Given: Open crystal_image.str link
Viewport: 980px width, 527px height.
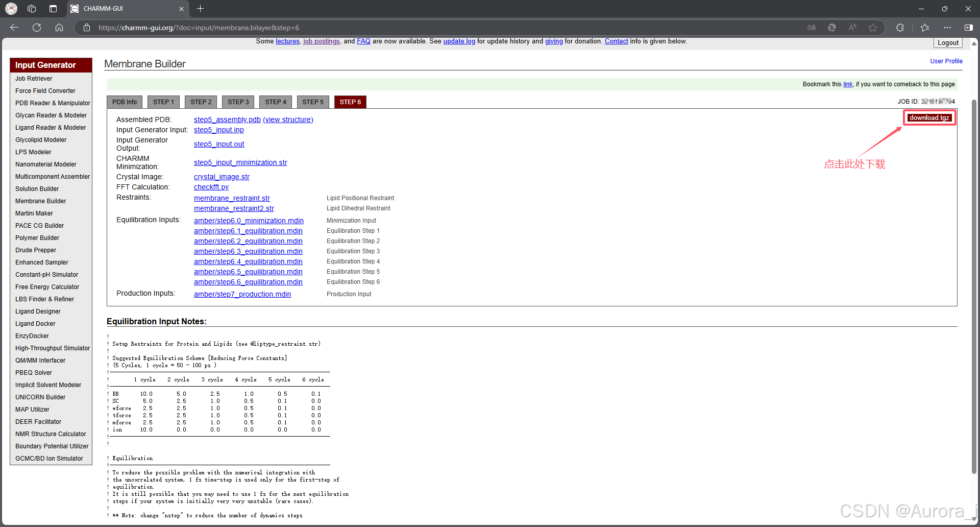Looking at the screenshot, I should pyautogui.click(x=222, y=177).
